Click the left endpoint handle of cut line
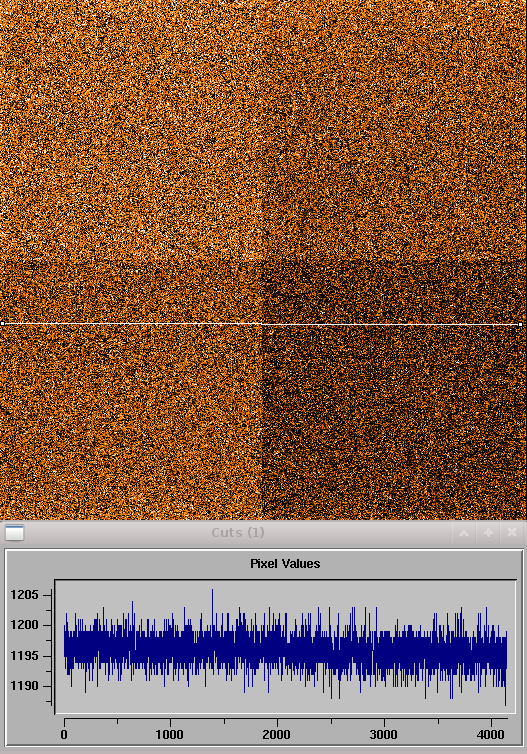This screenshot has width=527, height=754. (x=2, y=324)
